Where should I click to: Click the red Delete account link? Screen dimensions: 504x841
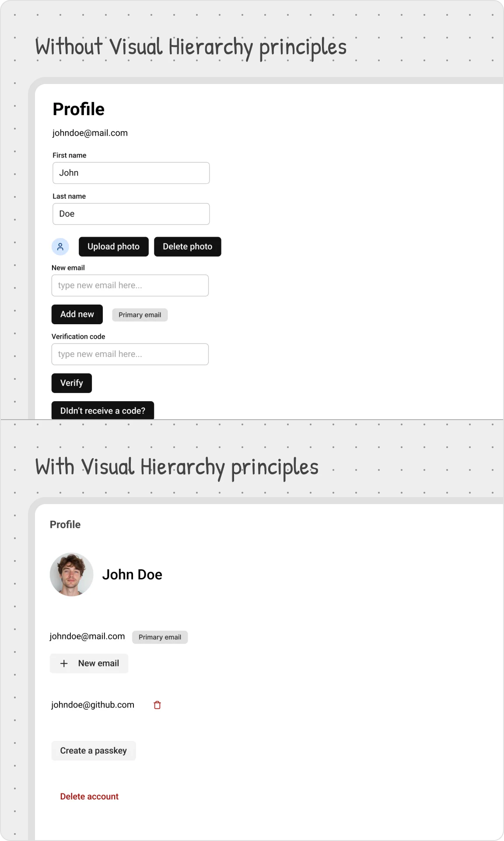[x=89, y=796]
